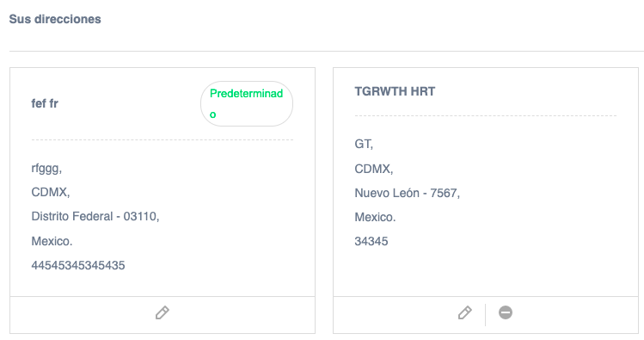
Task: Select the rfggg street line
Action: (46, 168)
